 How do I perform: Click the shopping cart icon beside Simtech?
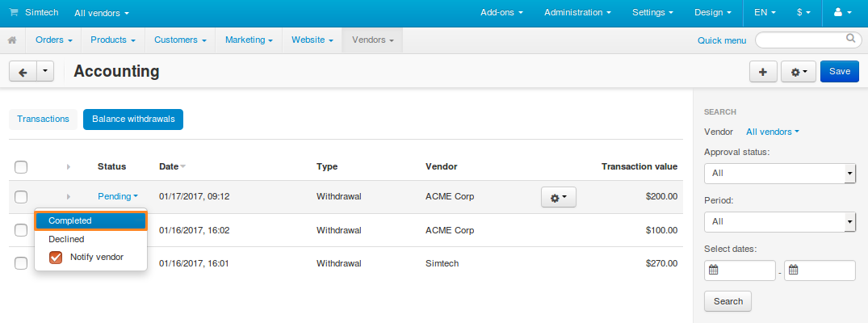(13, 12)
